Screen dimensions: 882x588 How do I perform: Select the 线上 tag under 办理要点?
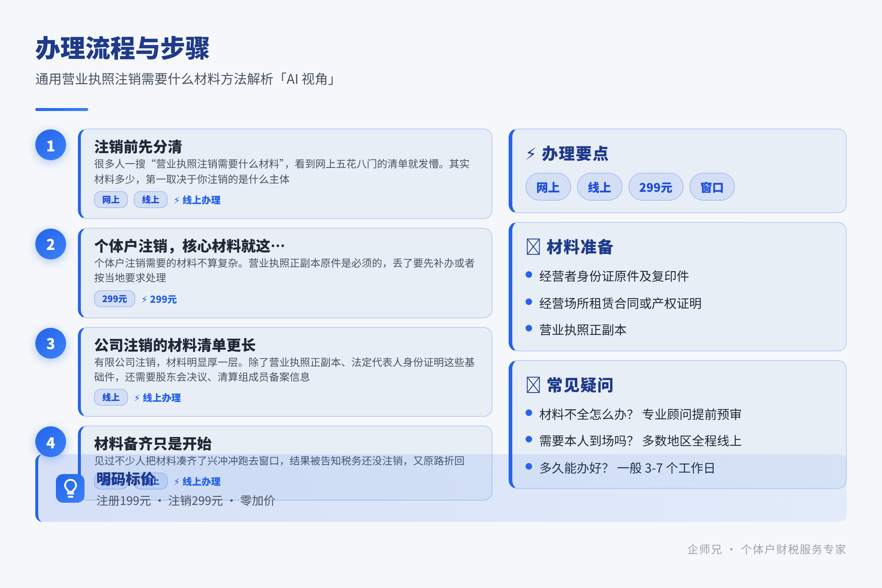click(x=599, y=187)
